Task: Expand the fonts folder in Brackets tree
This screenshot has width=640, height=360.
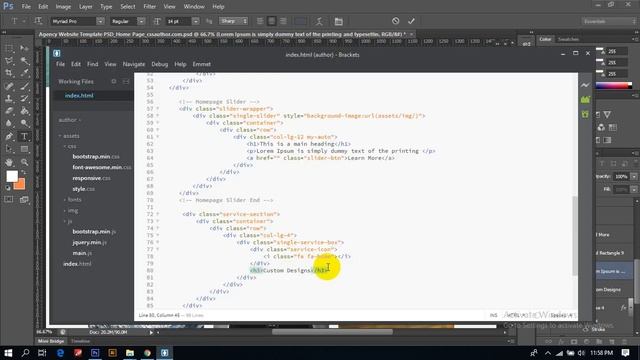Action: pos(64,200)
